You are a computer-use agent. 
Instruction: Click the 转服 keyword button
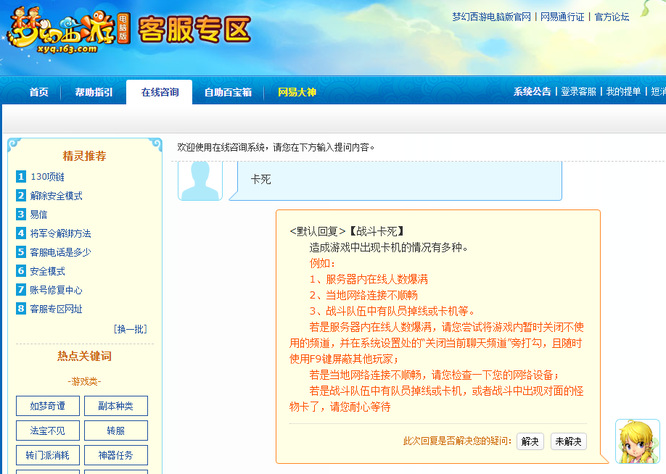click(x=116, y=431)
